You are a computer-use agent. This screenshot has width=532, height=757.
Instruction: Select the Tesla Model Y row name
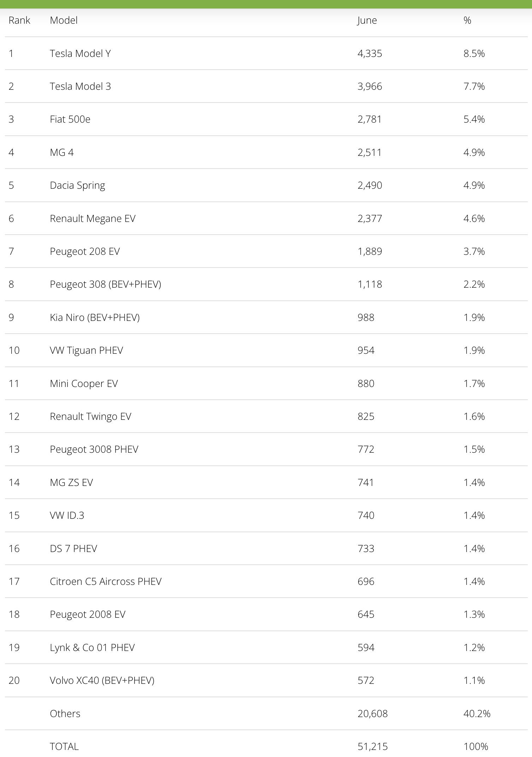click(x=80, y=53)
